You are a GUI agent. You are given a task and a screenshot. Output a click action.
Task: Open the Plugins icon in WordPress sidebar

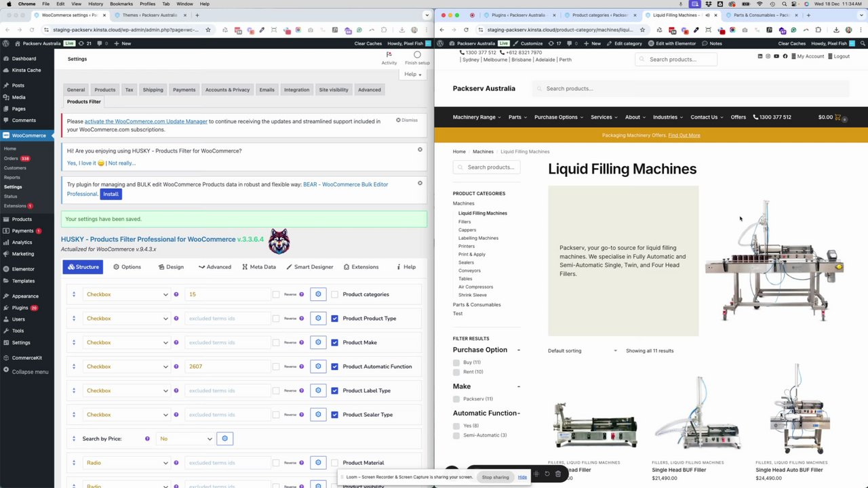pyautogui.click(x=6, y=308)
